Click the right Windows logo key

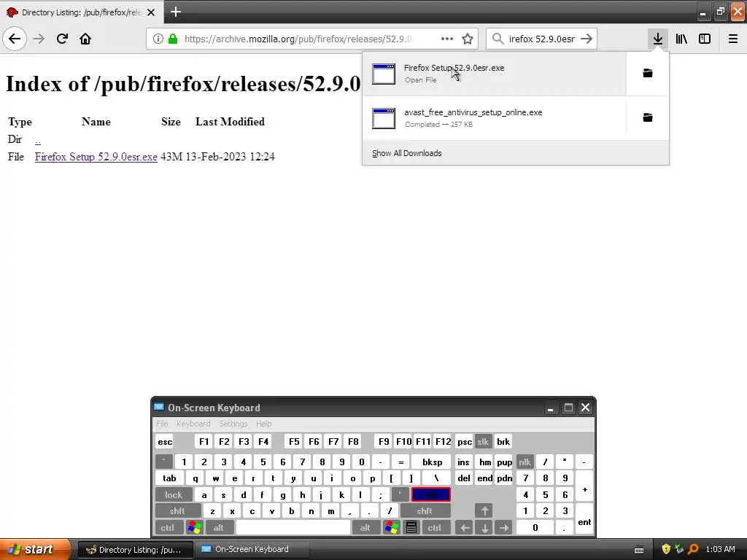pos(392,528)
